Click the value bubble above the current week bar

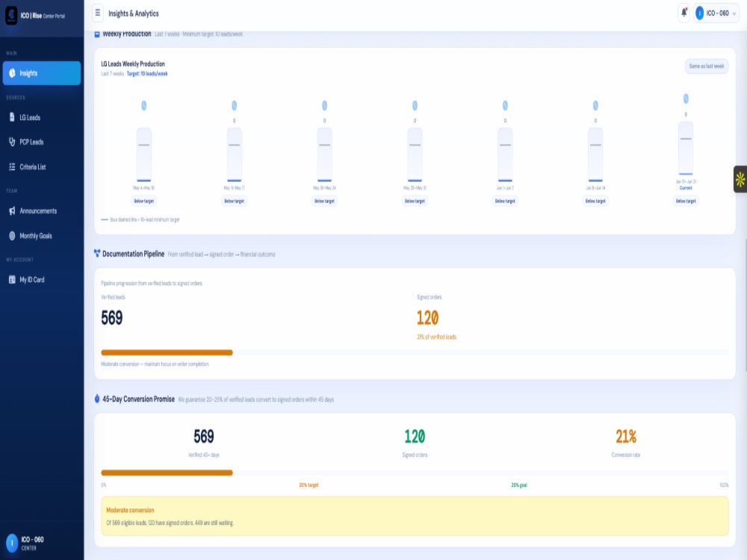686,99
